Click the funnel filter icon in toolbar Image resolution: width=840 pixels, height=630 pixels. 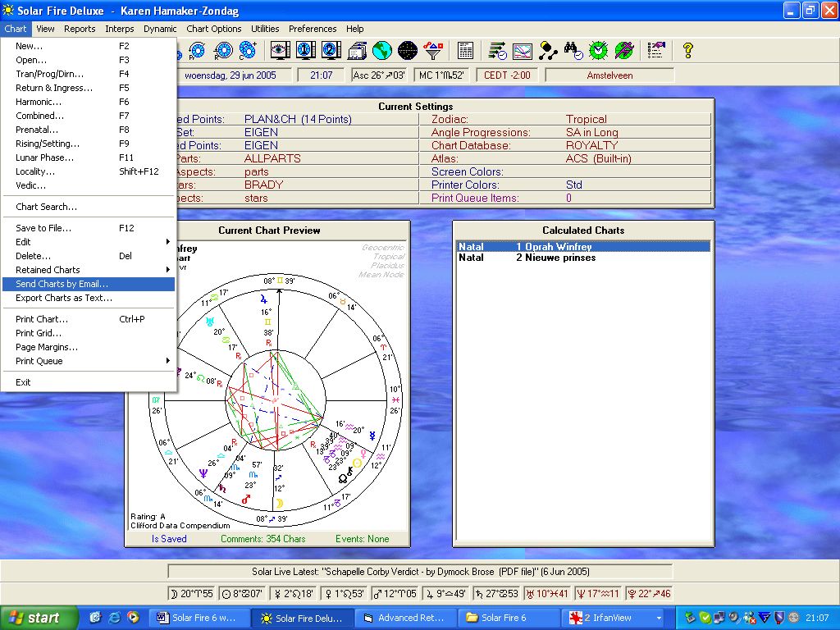433,51
